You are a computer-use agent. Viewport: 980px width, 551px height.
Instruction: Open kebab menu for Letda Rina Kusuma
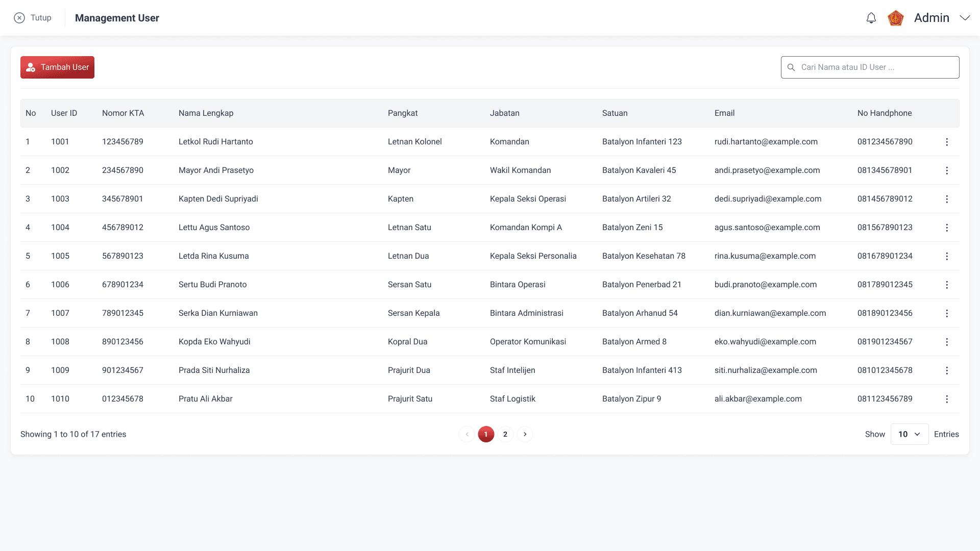pos(947,256)
